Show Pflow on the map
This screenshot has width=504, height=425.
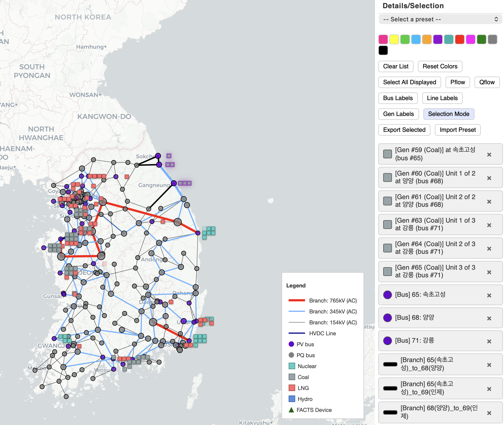point(457,82)
